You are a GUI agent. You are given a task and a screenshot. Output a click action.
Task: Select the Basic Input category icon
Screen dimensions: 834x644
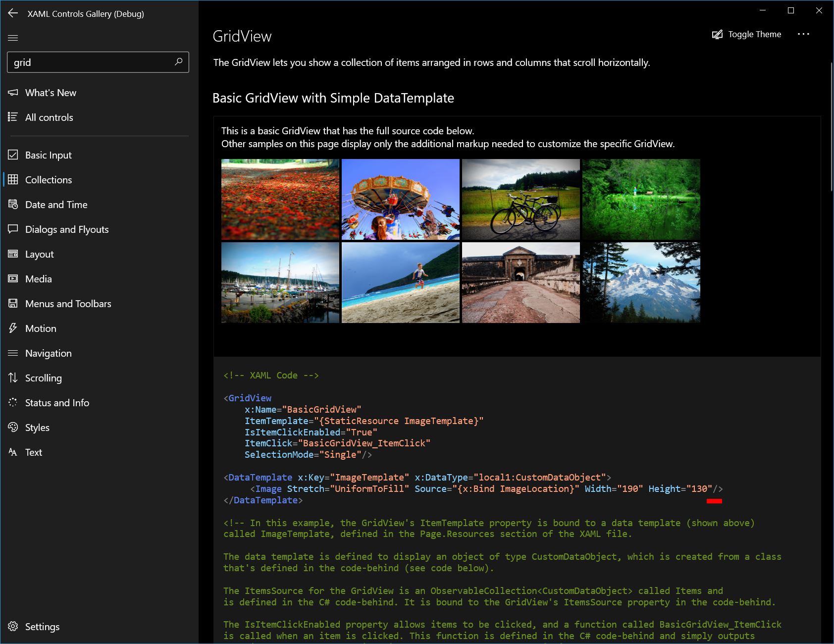pyautogui.click(x=13, y=155)
